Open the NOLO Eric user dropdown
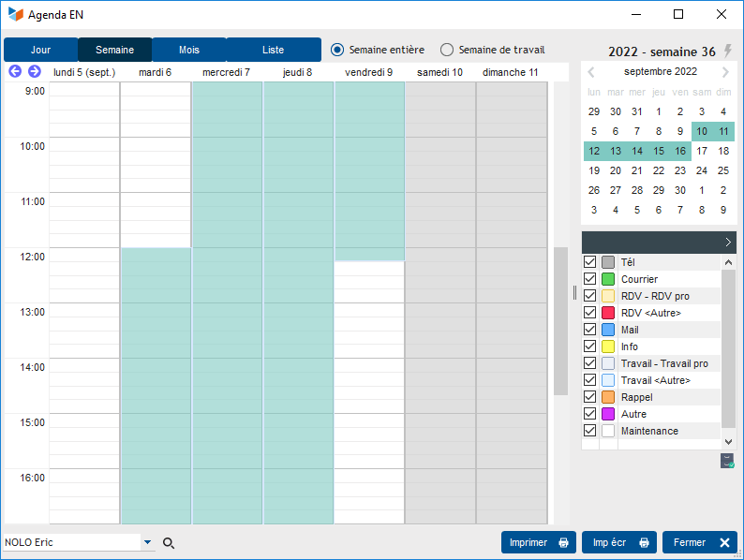 point(147,542)
